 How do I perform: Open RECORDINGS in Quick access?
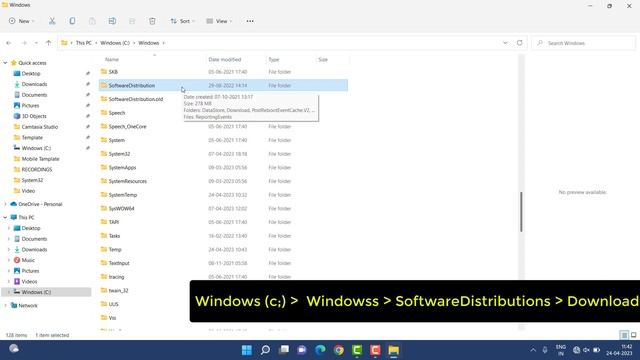(37, 169)
